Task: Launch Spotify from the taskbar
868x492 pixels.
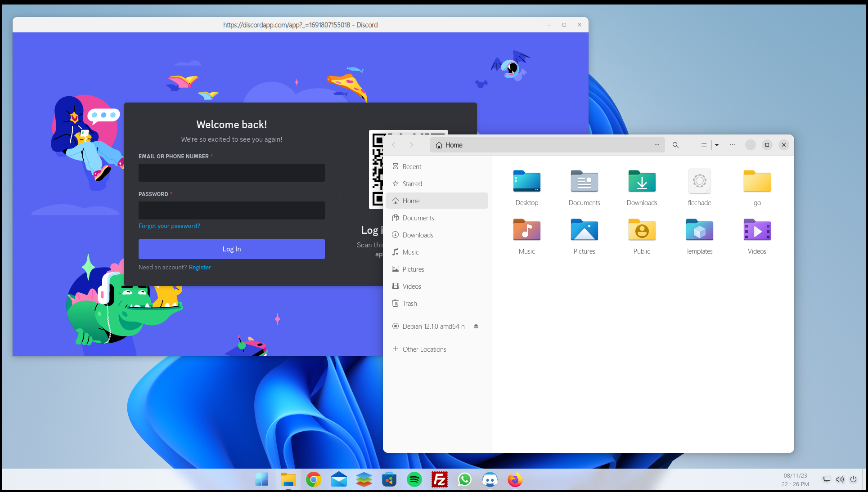Action: pyautogui.click(x=414, y=480)
